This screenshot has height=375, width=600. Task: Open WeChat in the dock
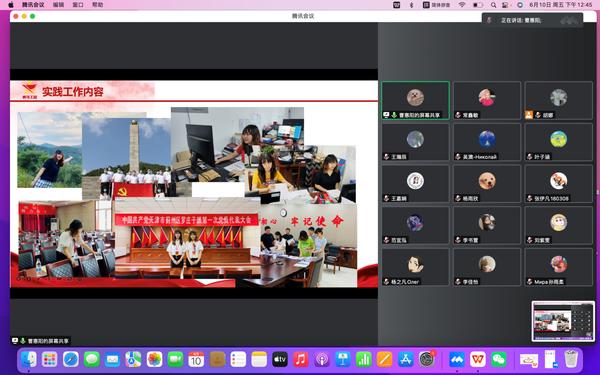[x=499, y=359]
